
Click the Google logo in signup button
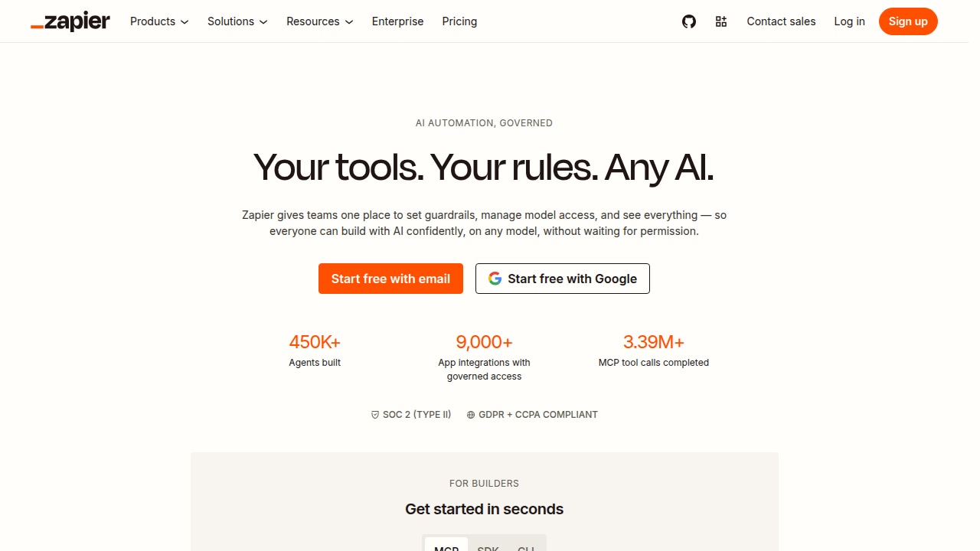[x=495, y=279]
